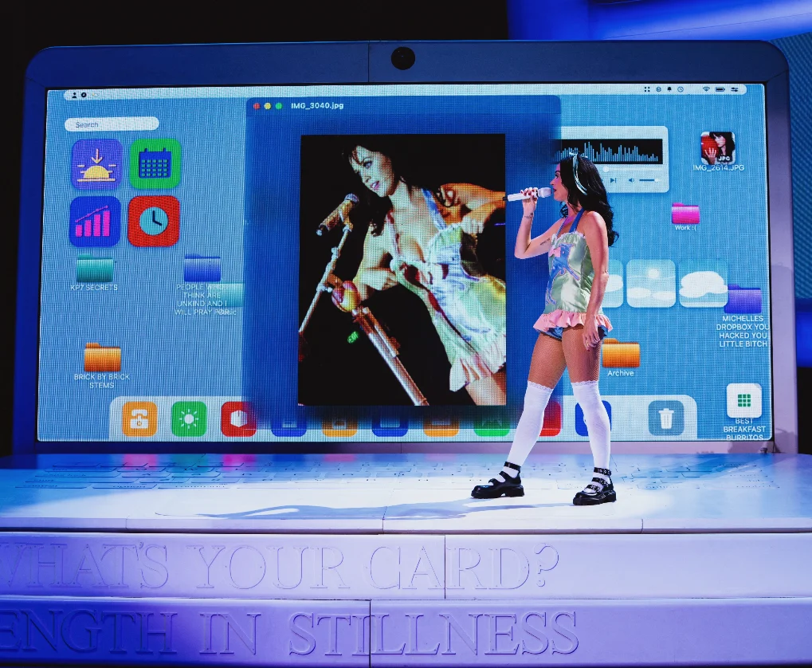Viewport: 812px width, 668px height.
Task: Click the bell notification icon in menu bar
Action: [669, 89]
